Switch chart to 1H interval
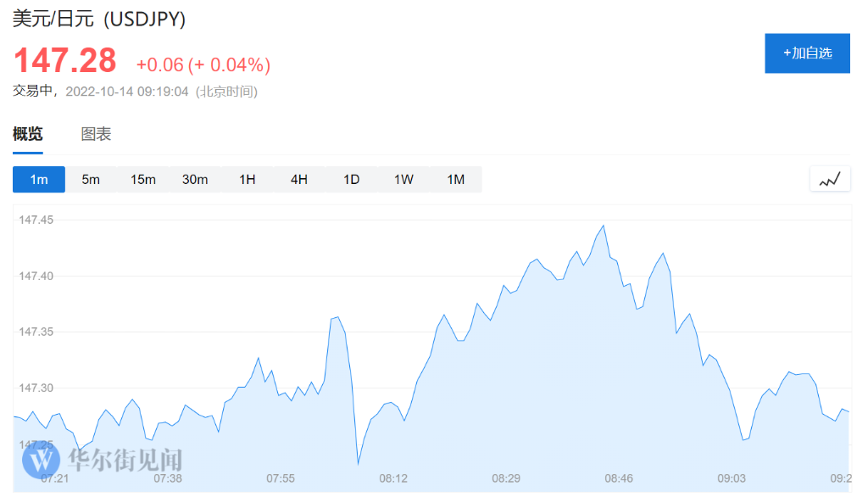The height and width of the screenshot is (497, 868). pyautogui.click(x=247, y=179)
